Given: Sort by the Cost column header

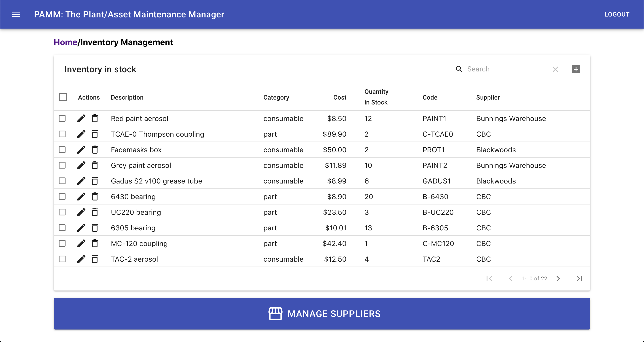Looking at the screenshot, I should click(x=339, y=97).
